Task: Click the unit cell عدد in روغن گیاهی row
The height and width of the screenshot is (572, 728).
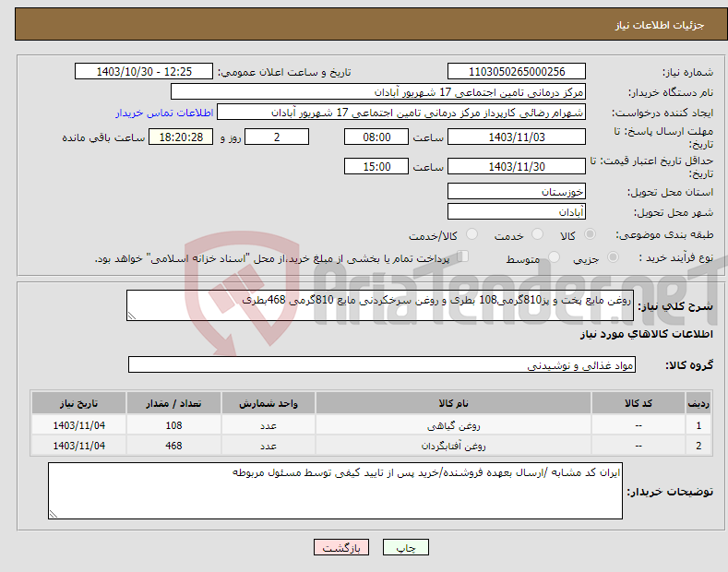Action: 269,425
